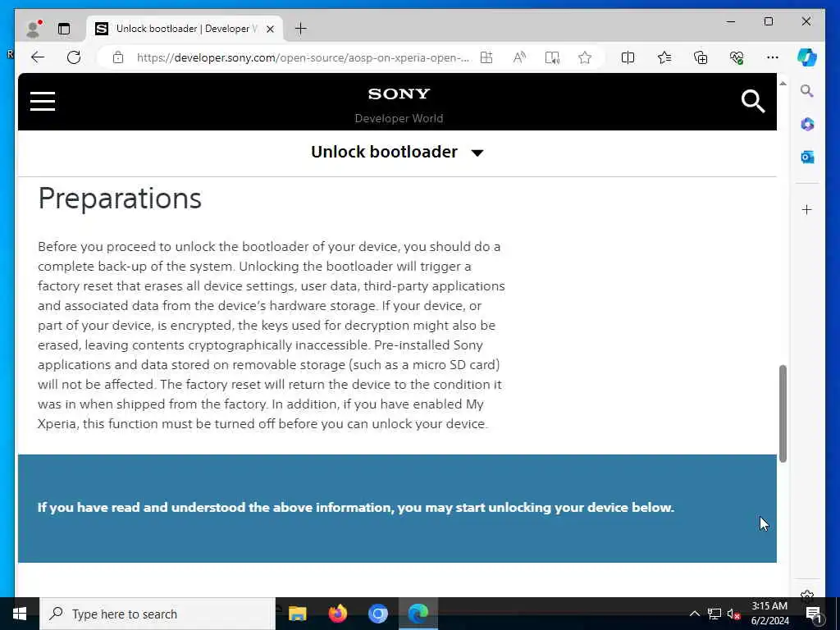The width and height of the screenshot is (840, 630).
Task: Open the Apps available icon in address bar
Action: tap(486, 57)
